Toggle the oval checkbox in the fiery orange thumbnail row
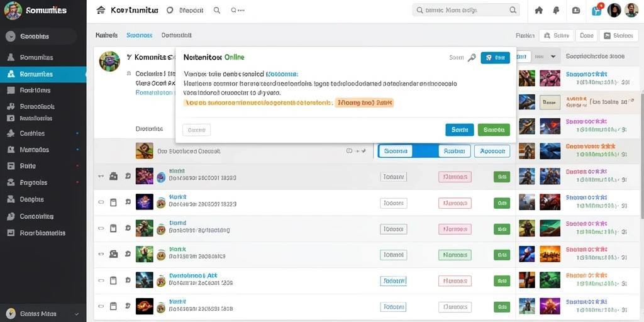644x322 pixels. click(101, 306)
